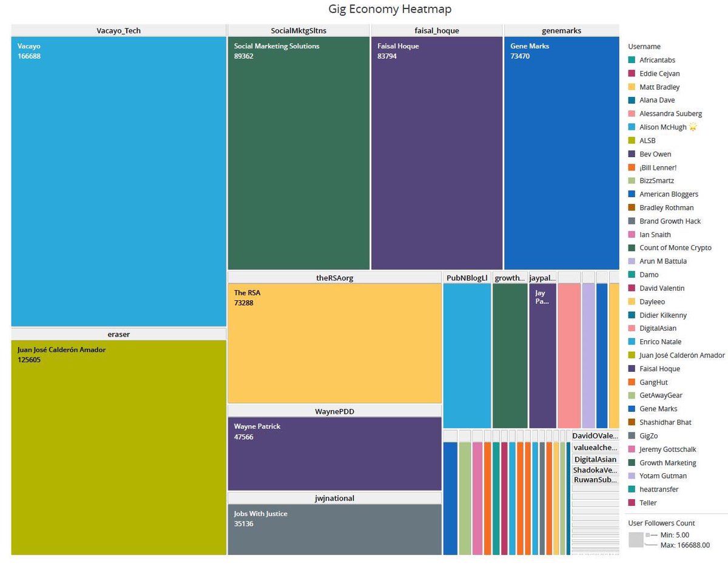Click the jwjnational group header
This screenshot has width=728, height=569.
point(334,498)
